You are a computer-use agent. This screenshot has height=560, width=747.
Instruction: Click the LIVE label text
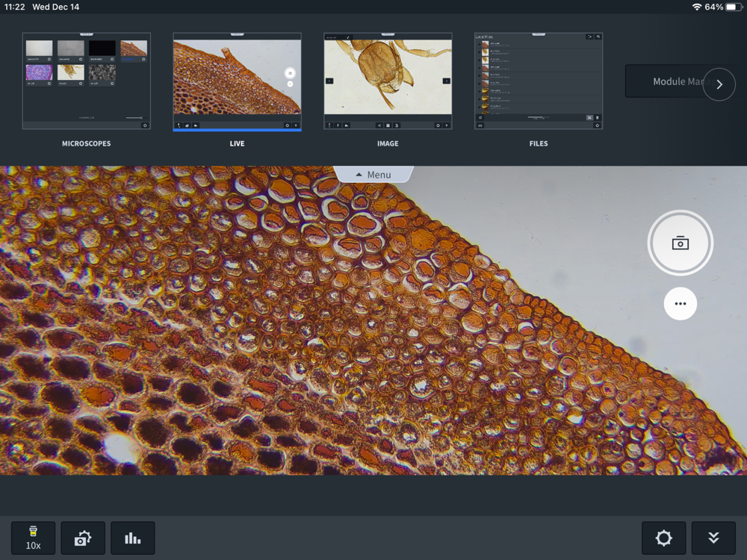click(x=237, y=143)
